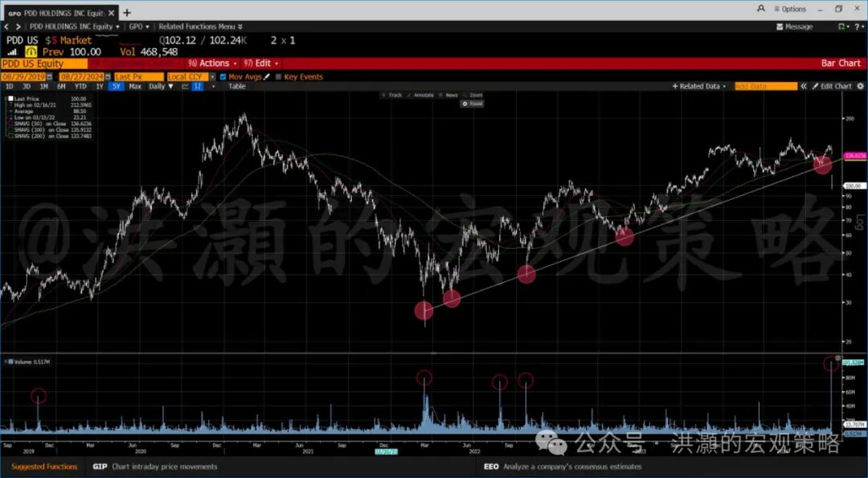This screenshot has width=868, height=478.
Task: Select the candlestick chart type icon
Action: (x=199, y=86)
